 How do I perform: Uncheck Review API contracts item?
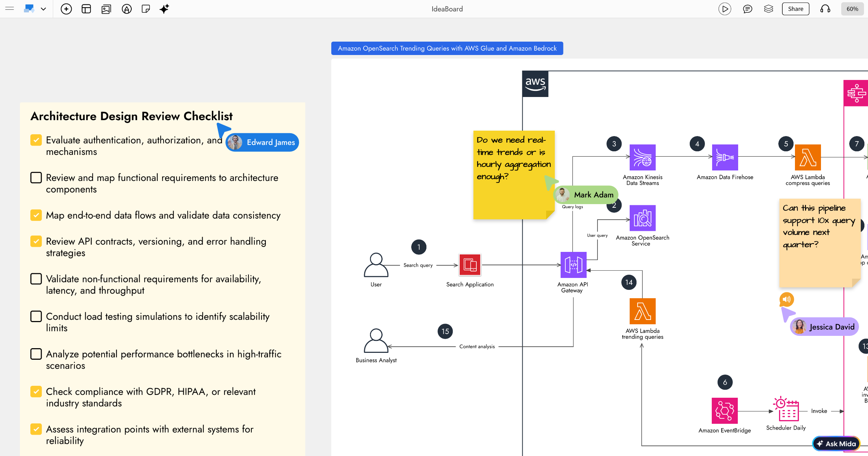click(x=36, y=241)
